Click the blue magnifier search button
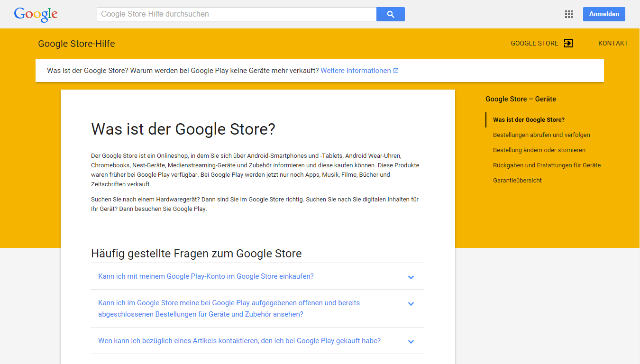The height and width of the screenshot is (364, 640). pos(390,14)
